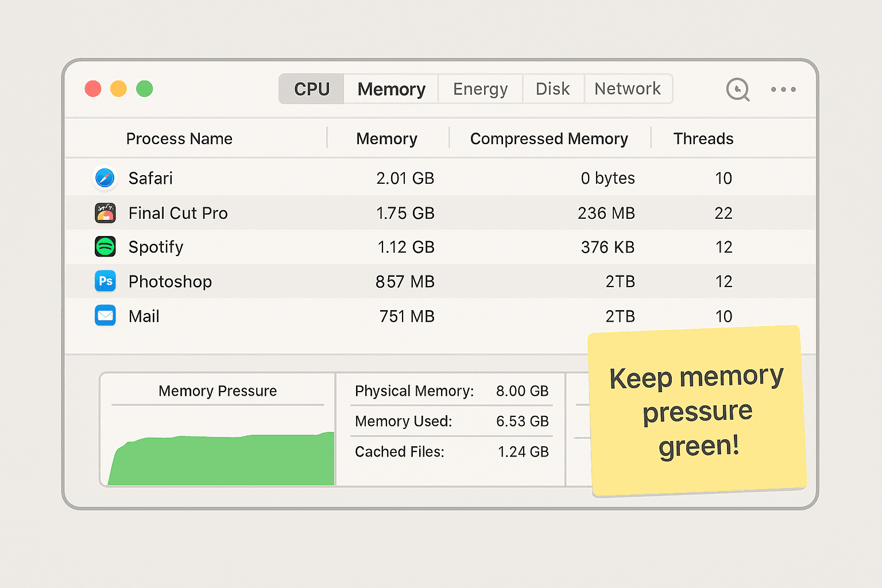Sort by Memory column header
Screen dimensions: 882x588
386,139
